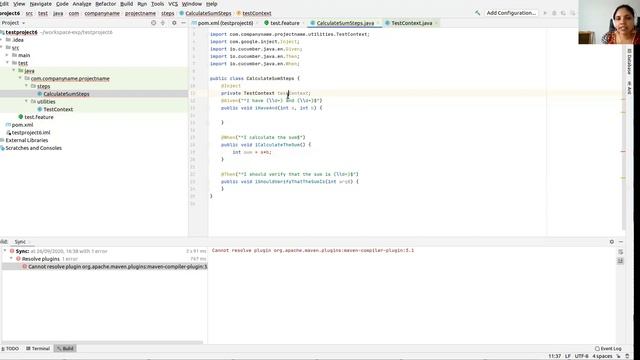The width and height of the screenshot is (640, 360).
Task: Select External Libraries in project tree
Action: (x=27, y=140)
